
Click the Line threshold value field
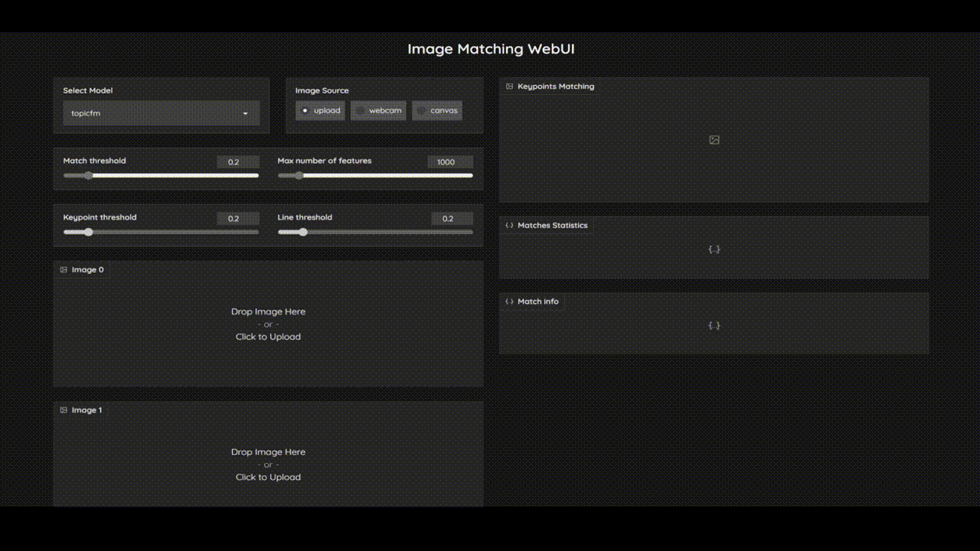[452, 219]
